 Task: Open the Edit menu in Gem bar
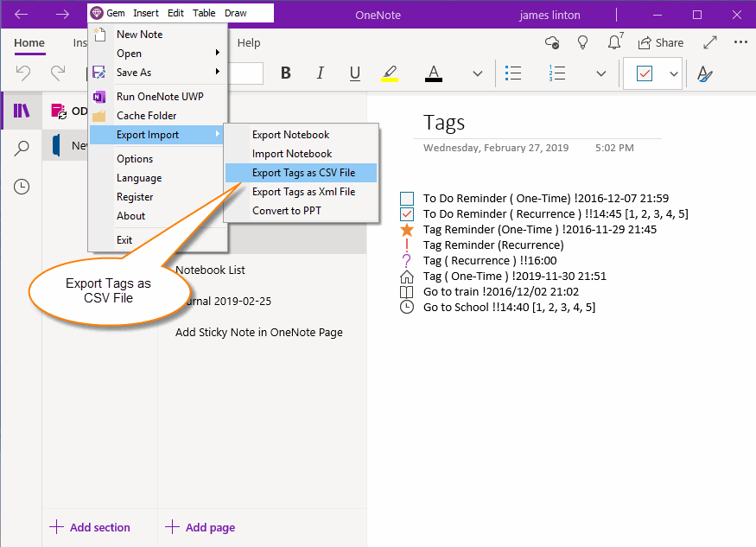[176, 13]
